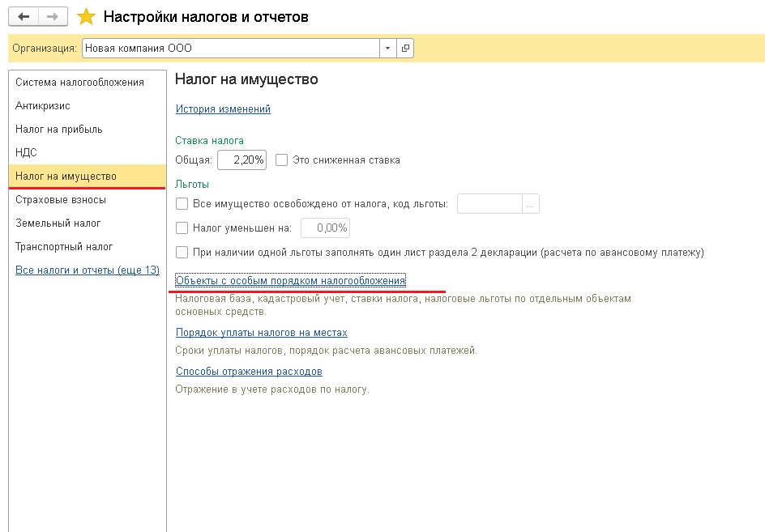Open 'Объекты с особым порядком налогообложения'
Screen dimensions: 765x532
(x=290, y=281)
